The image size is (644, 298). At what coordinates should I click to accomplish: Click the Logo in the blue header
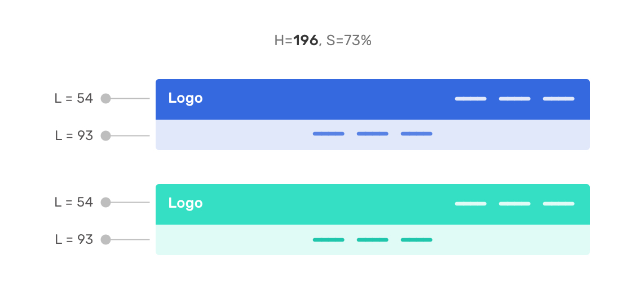pyautogui.click(x=185, y=98)
